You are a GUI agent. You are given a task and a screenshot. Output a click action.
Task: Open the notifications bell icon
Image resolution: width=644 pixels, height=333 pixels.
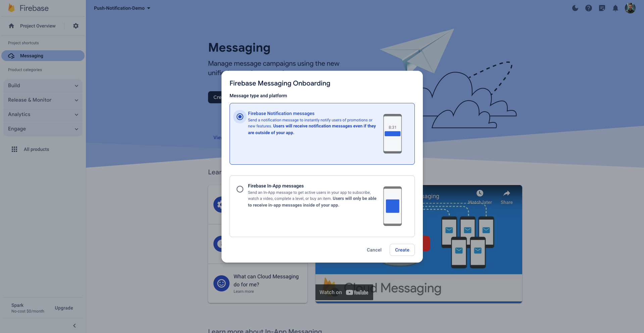(615, 8)
